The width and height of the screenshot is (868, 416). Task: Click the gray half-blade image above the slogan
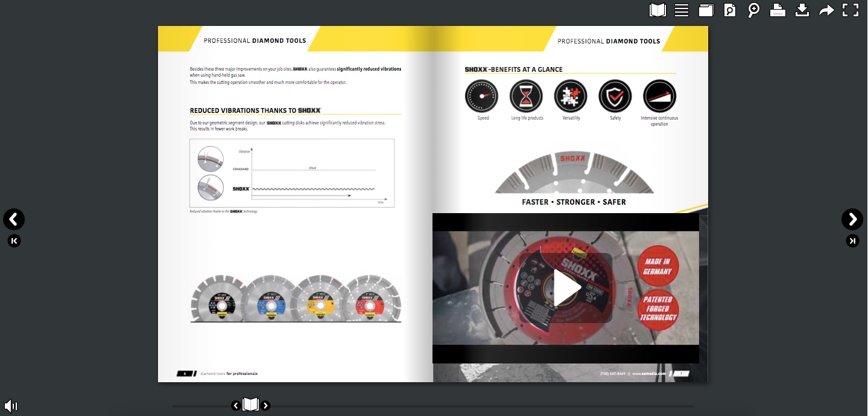(574, 171)
